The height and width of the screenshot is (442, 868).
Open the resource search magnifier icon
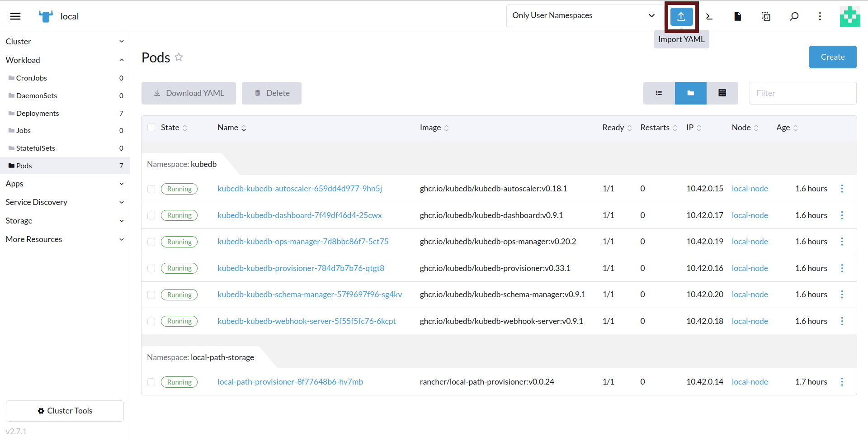coord(794,17)
